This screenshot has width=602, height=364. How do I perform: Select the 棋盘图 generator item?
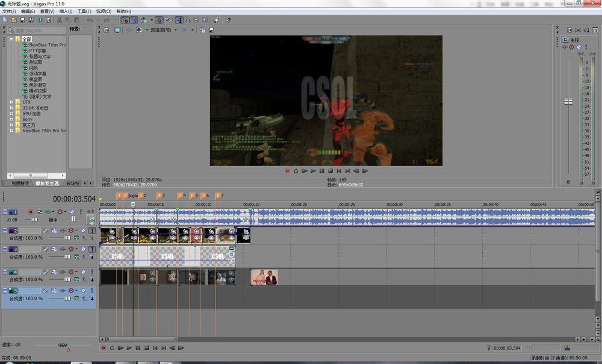[36, 79]
